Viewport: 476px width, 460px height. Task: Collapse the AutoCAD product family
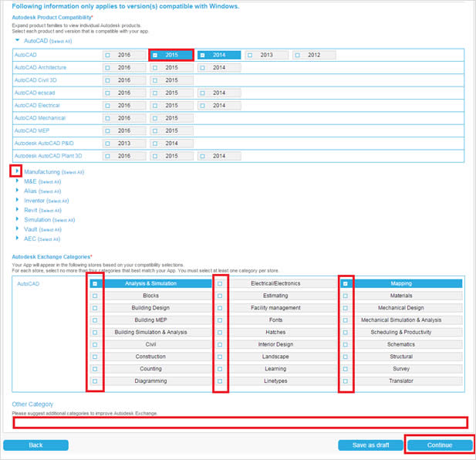tap(18, 40)
